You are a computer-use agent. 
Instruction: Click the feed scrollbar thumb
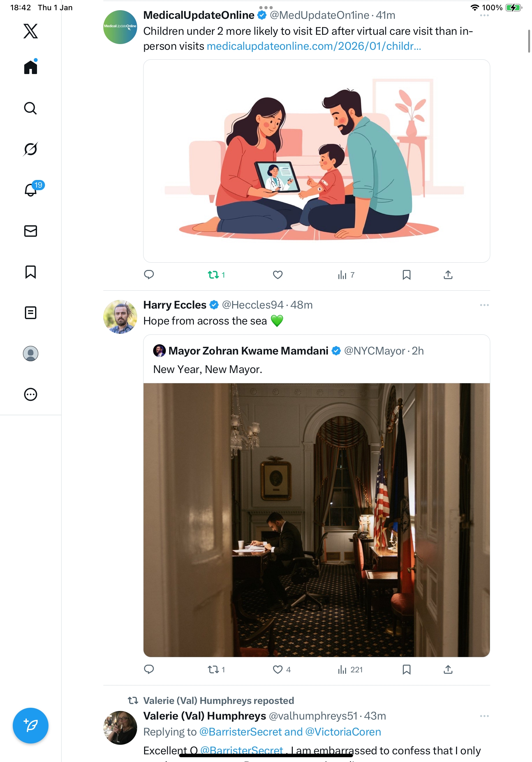click(529, 41)
